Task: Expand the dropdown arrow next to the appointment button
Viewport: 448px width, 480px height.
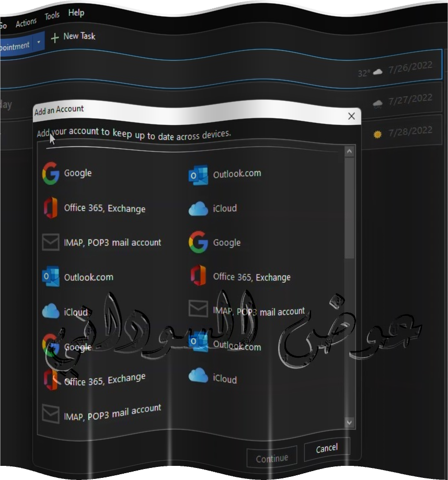Action: [x=39, y=42]
